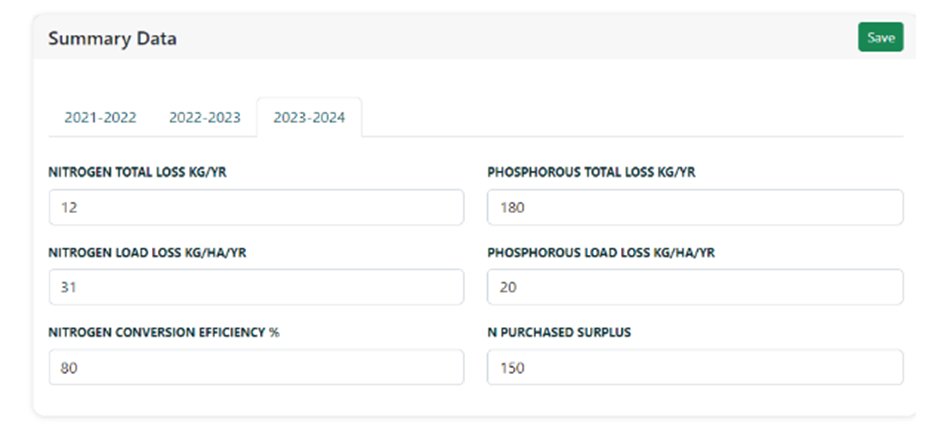Open the 2022-2023 tab
The width and height of the screenshot is (941, 431).
pyautogui.click(x=205, y=117)
